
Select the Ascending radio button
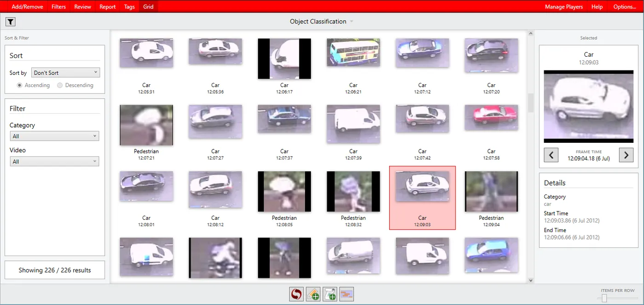[20, 85]
